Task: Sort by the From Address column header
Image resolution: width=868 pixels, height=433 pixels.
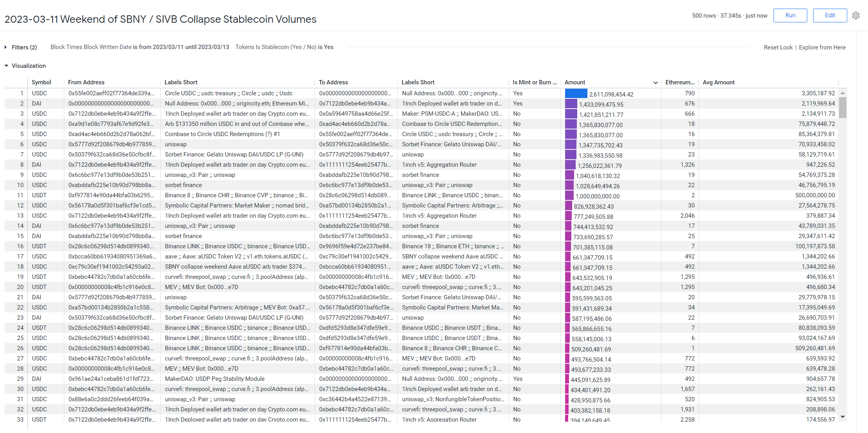Action: (86, 82)
